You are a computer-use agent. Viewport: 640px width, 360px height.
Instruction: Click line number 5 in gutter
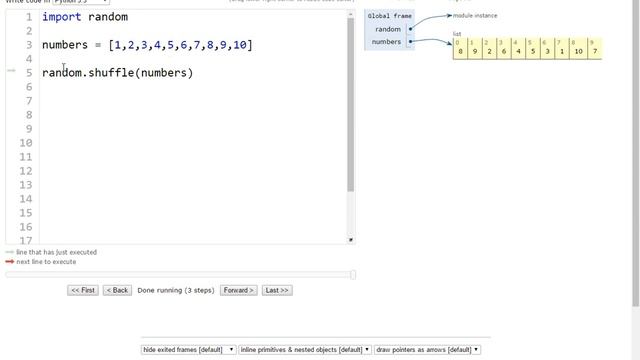(x=29, y=73)
